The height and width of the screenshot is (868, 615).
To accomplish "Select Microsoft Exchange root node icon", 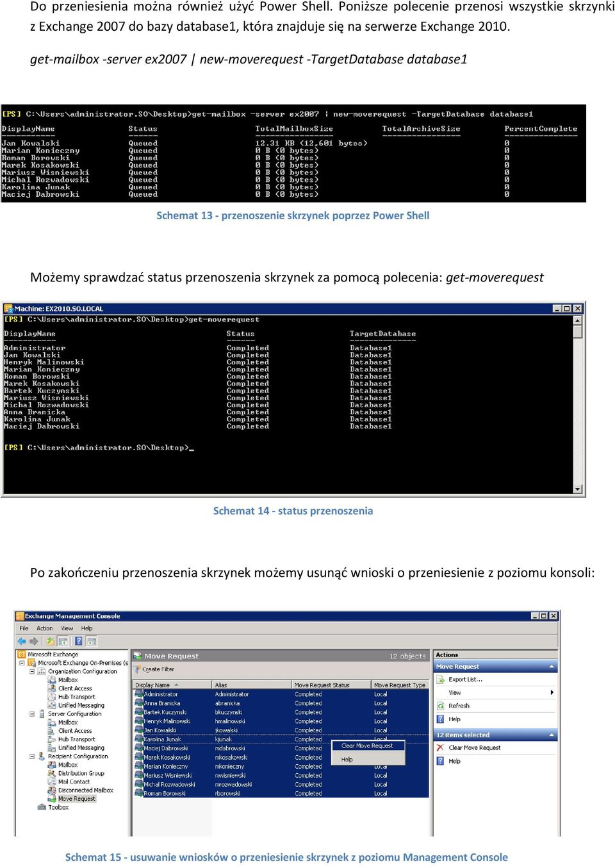I will [x=22, y=655].
